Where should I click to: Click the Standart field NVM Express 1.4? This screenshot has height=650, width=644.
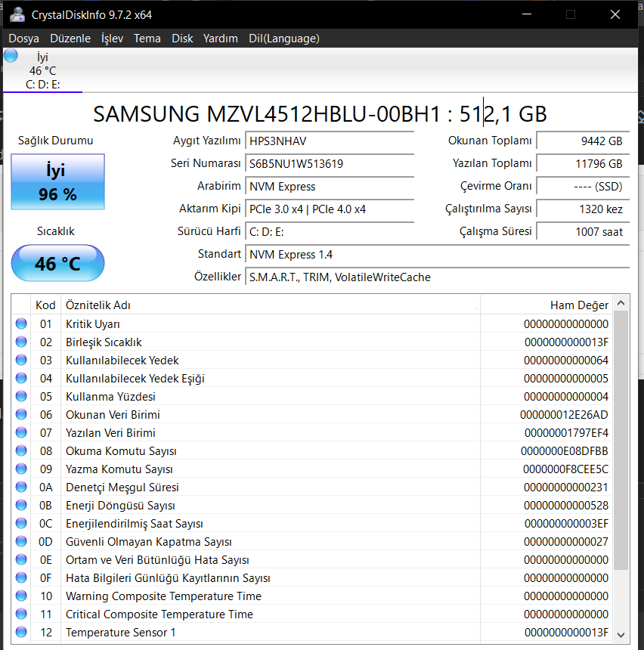point(438,255)
